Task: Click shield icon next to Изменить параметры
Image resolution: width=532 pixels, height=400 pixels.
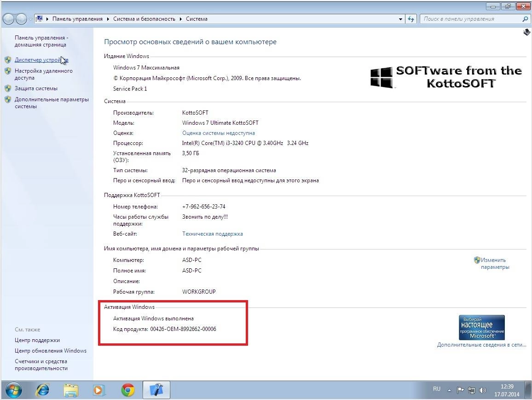Action: click(x=477, y=260)
